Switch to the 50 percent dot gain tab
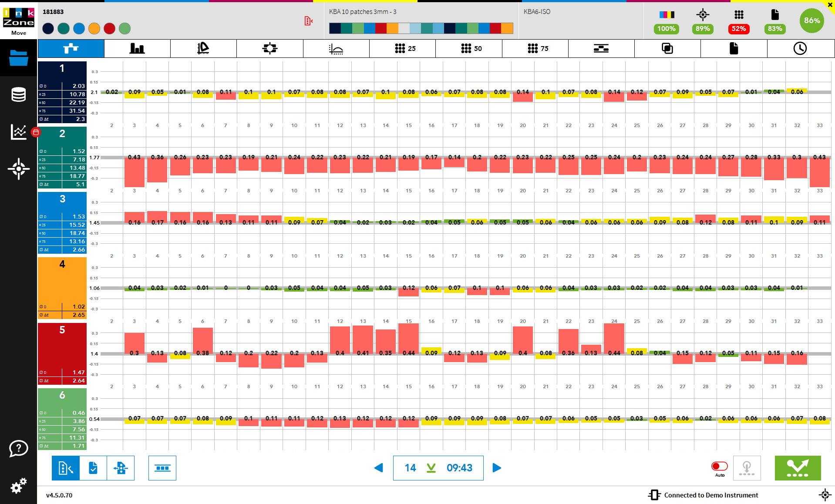The width and height of the screenshot is (835, 504). (469, 49)
